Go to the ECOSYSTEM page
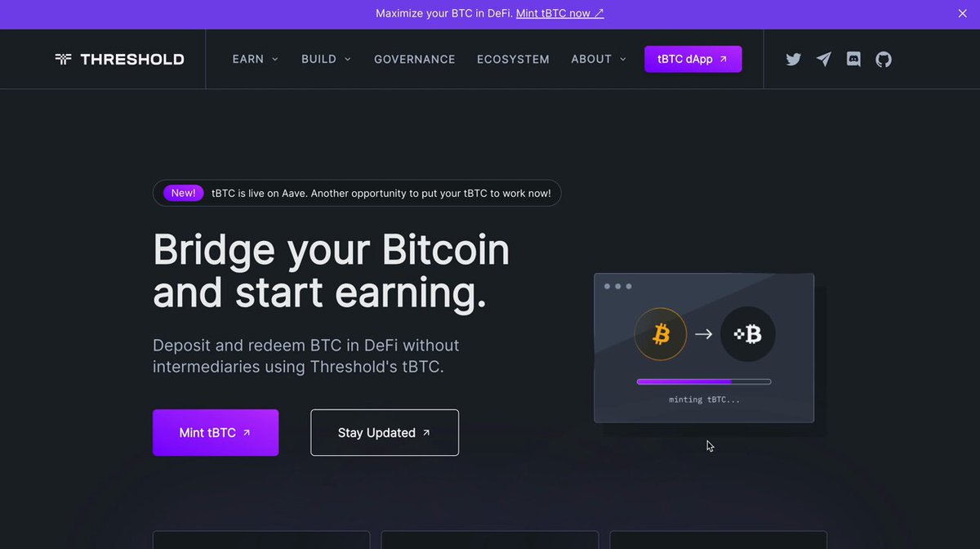 click(513, 60)
